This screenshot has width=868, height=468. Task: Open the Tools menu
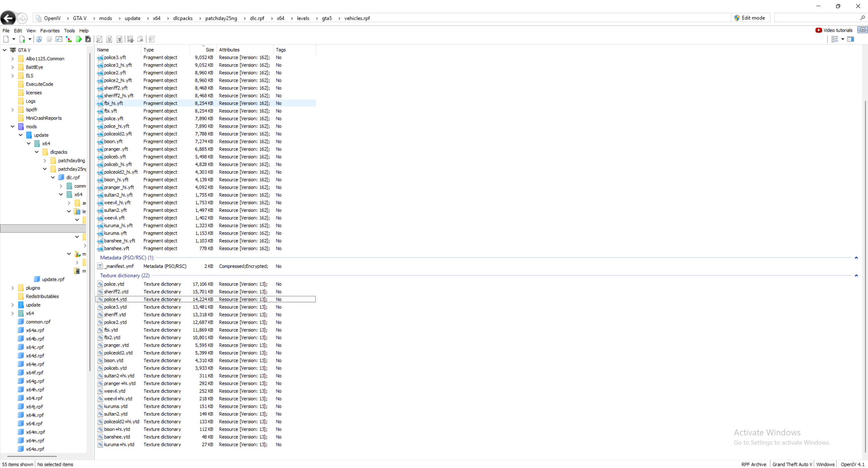[x=69, y=31]
